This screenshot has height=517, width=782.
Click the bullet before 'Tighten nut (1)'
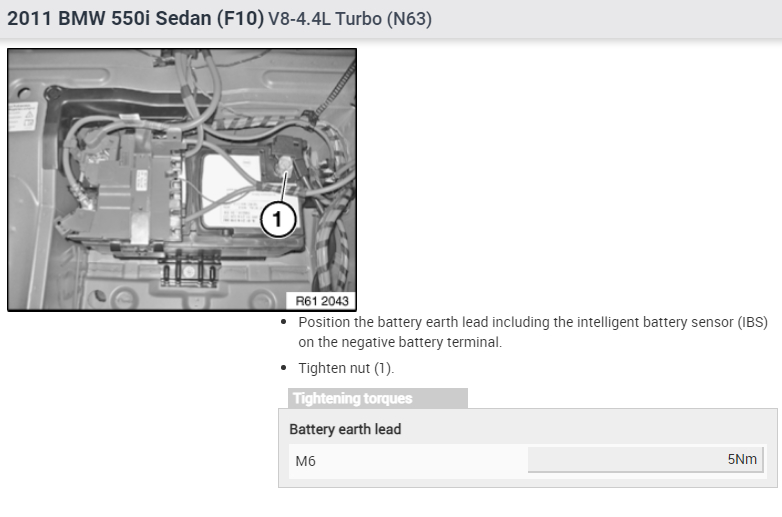click(286, 368)
